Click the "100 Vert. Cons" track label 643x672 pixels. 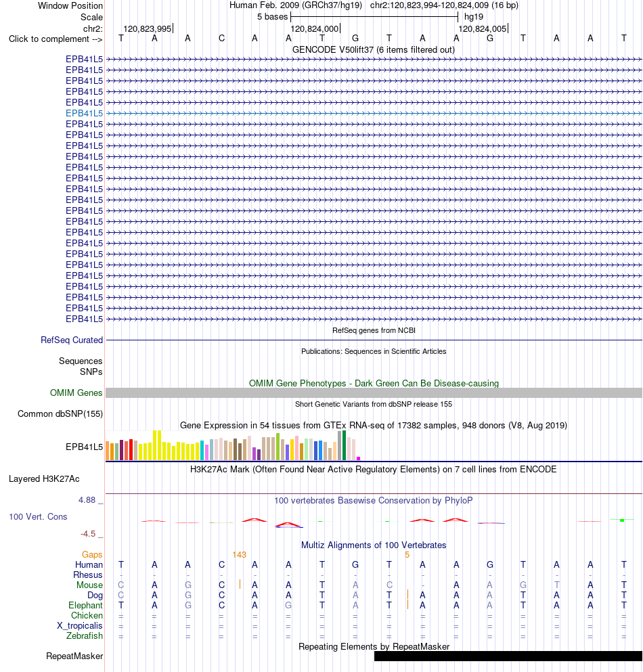(x=38, y=516)
